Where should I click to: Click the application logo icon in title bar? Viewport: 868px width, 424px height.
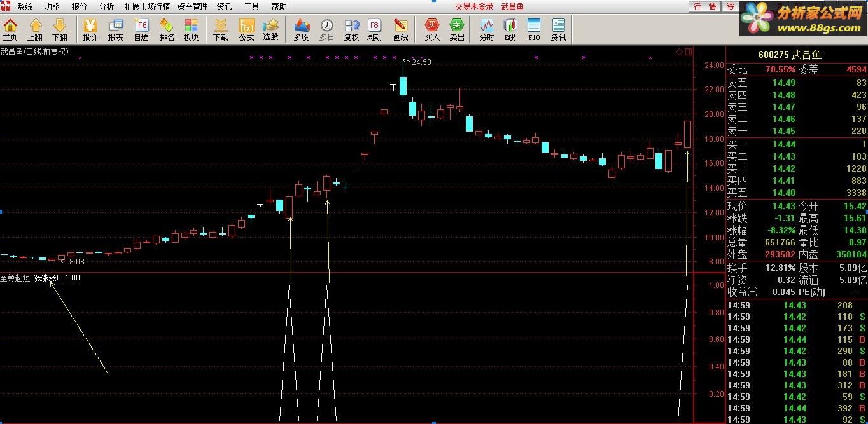pyautogui.click(x=6, y=6)
